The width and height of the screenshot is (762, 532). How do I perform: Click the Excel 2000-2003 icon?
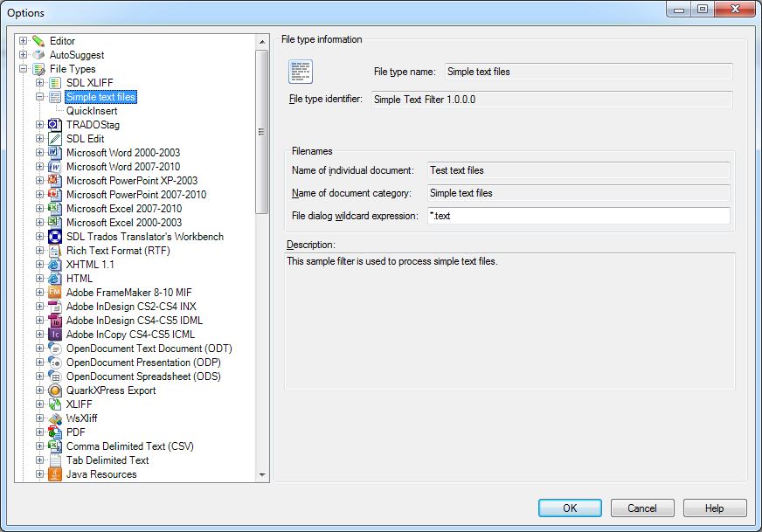tap(55, 223)
